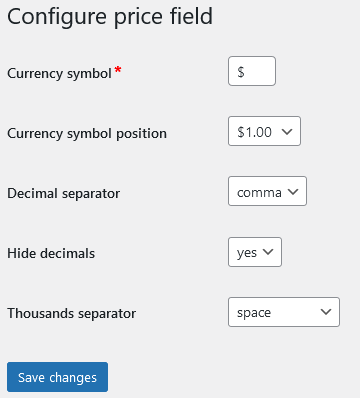Click the Hide decimals label
360x398 pixels.
pos(51,253)
